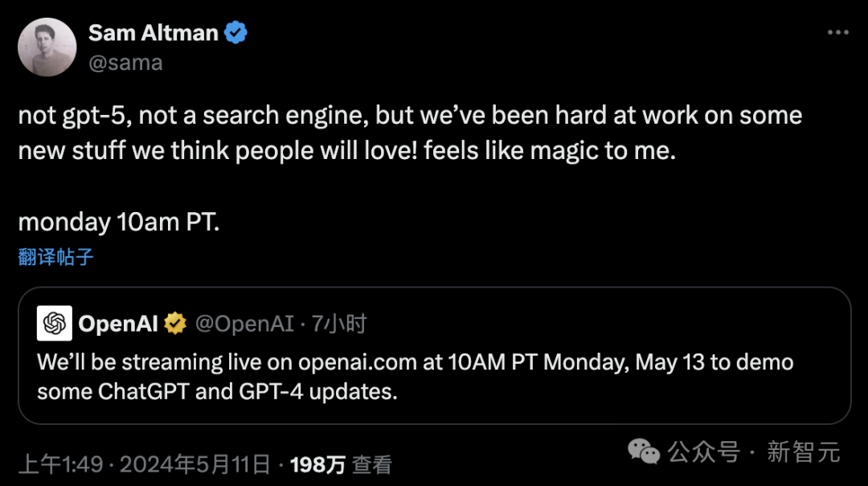Click "openai.com" in the quoted post text
This screenshot has width=868, height=486.
358,361
